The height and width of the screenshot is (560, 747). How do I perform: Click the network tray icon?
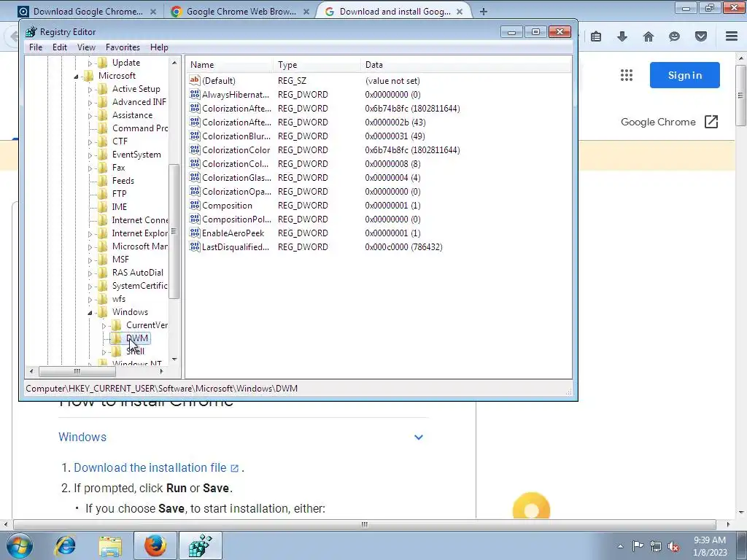click(656, 546)
